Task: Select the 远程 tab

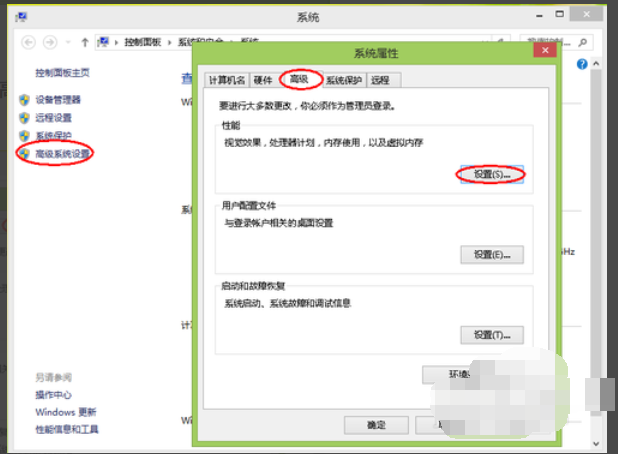Action: point(381,81)
